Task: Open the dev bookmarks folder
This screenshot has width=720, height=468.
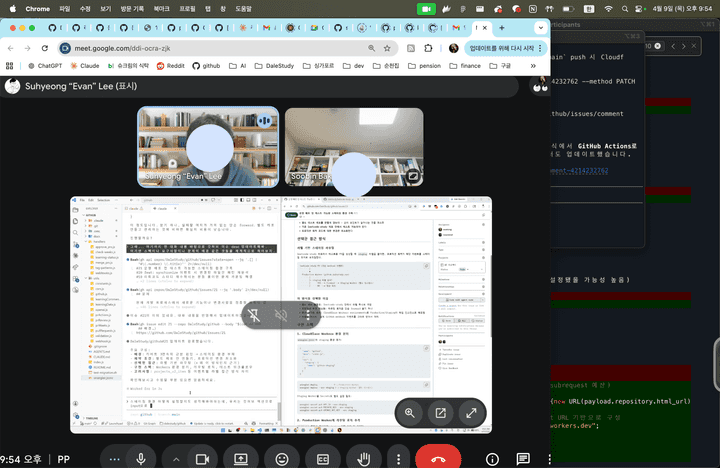Action: pyautogui.click(x=354, y=66)
